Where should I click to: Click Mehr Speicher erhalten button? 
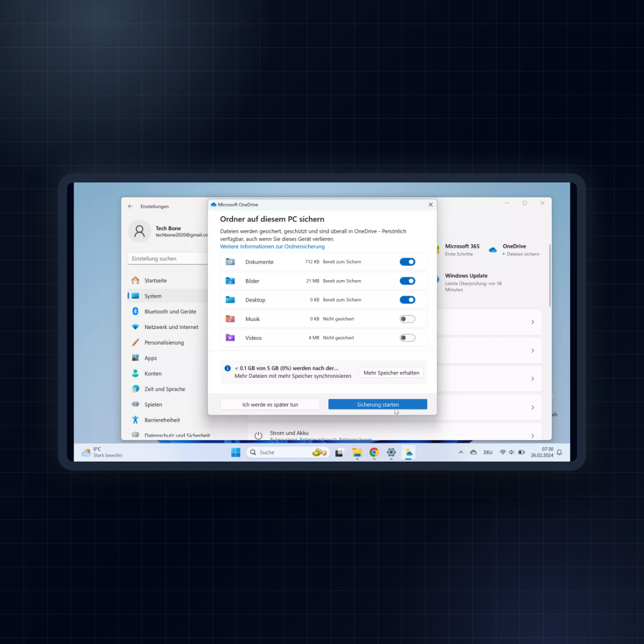[391, 373]
